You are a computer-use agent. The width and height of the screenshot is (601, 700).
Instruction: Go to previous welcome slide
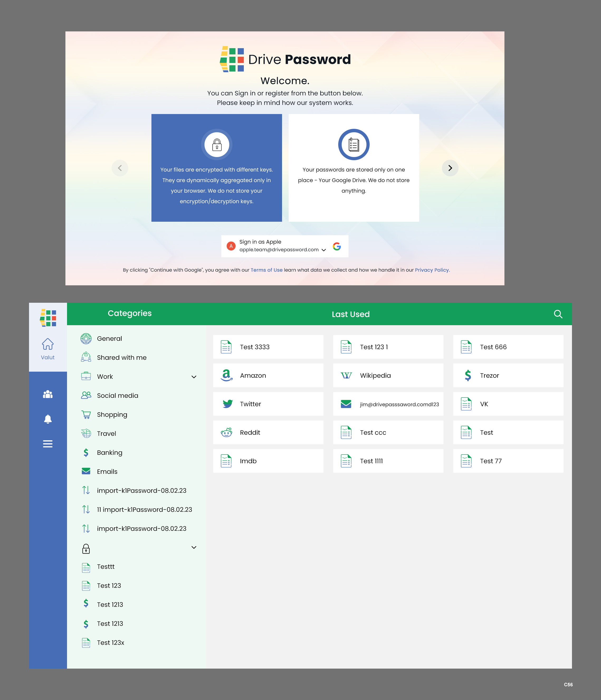point(120,168)
